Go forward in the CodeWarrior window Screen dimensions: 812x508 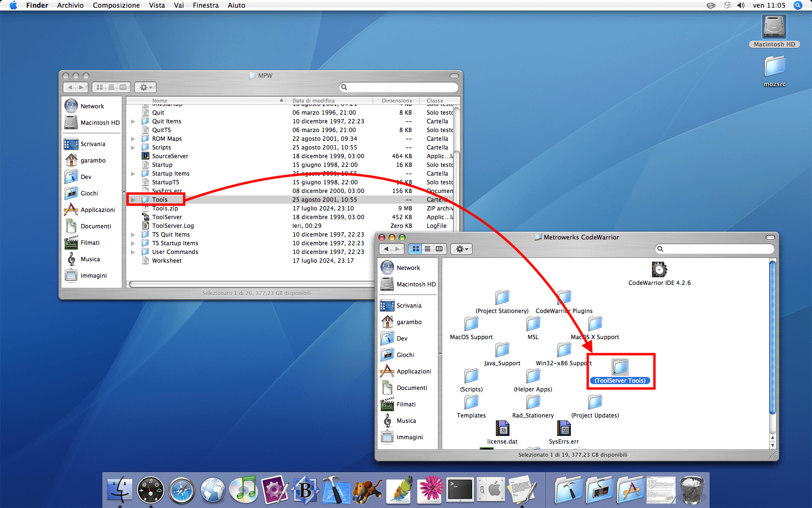pyautogui.click(x=398, y=249)
